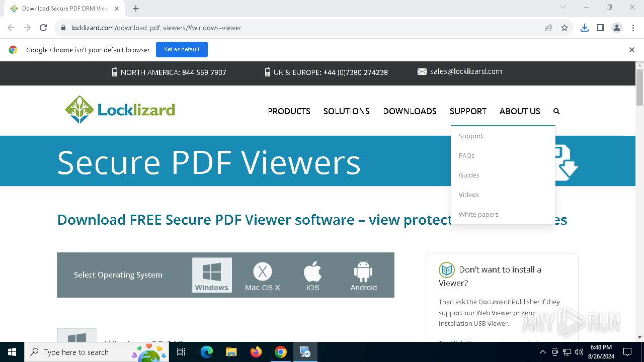644x362 pixels.
Task: Open SUPPORT menu
Action: pos(468,111)
